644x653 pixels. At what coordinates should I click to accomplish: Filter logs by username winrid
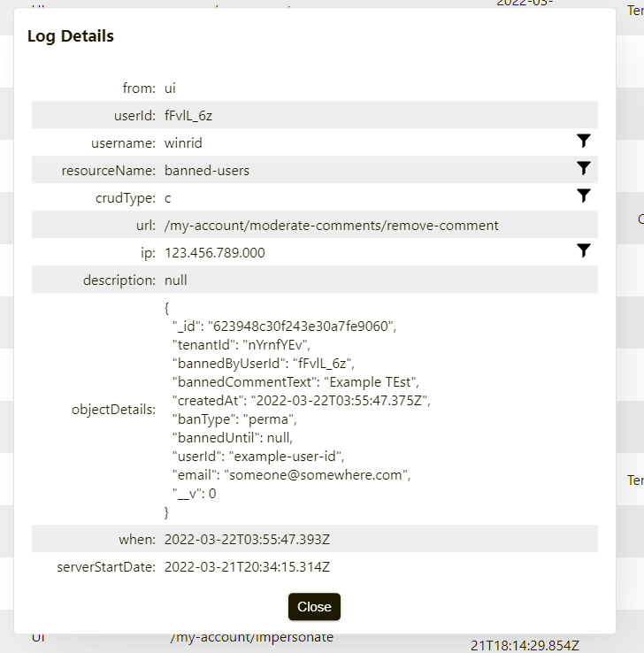(x=583, y=142)
